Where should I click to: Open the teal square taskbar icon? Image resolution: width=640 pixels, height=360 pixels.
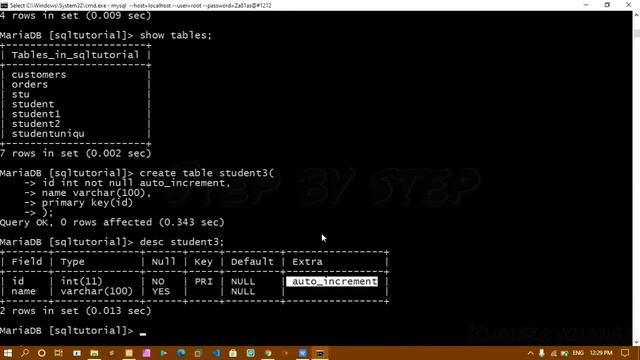(x=251, y=353)
